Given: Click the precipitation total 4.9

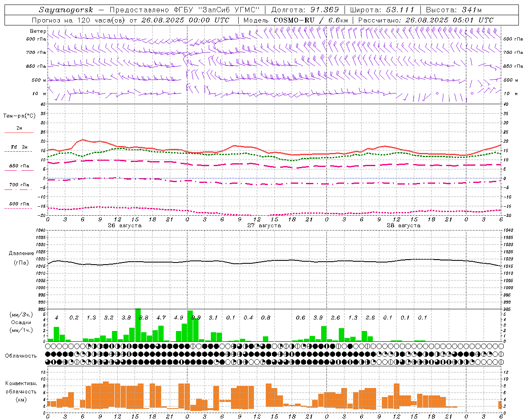Looking at the screenshot, I should (178, 317).
